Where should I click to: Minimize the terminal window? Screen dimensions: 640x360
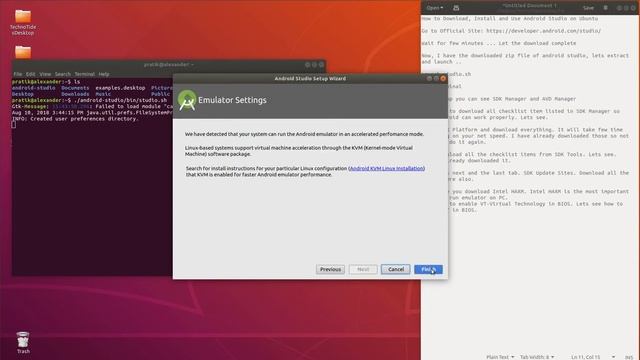click(307, 64)
